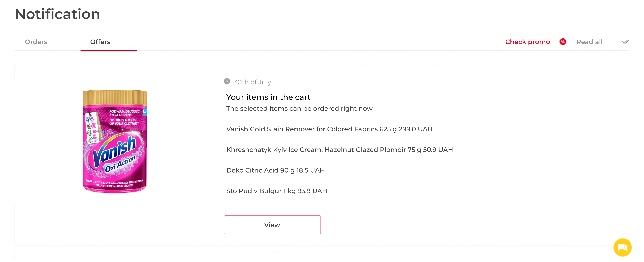Click the 30th of July timestamp

click(x=252, y=82)
